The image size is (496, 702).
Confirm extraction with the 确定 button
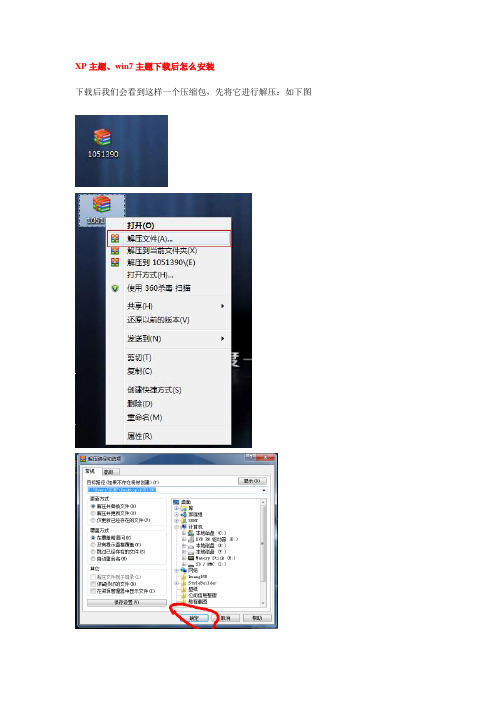tap(194, 618)
